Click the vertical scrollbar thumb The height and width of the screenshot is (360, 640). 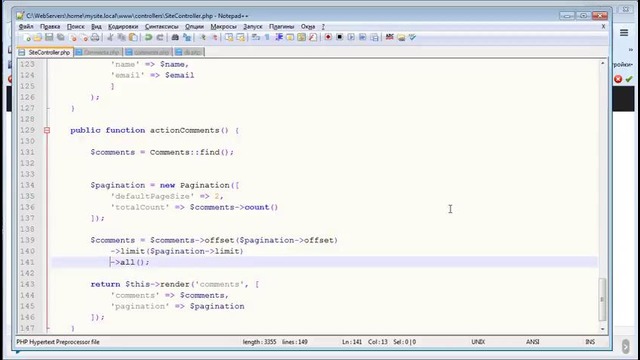(602, 299)
